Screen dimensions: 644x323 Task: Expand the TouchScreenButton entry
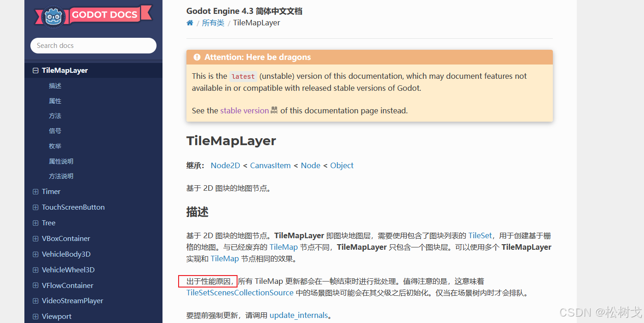tap(35, 207)
